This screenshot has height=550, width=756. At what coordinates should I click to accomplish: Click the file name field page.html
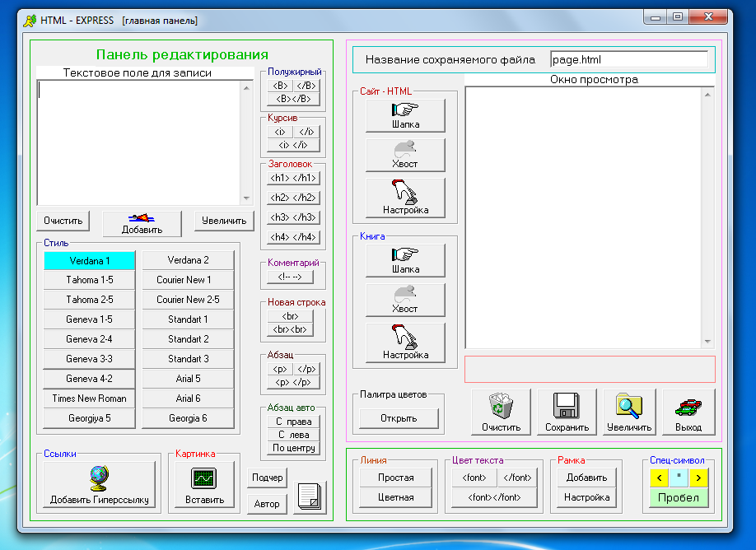(628, 59)
